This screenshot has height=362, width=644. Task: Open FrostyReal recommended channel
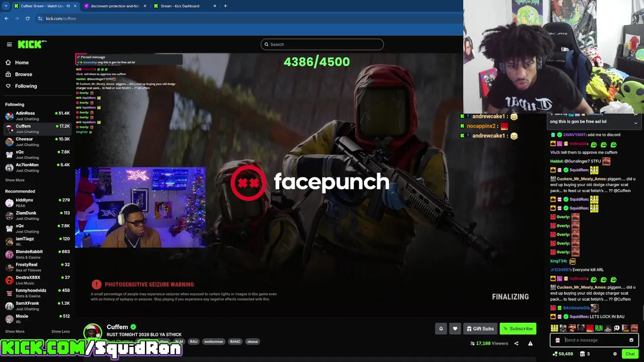(36, 267)
